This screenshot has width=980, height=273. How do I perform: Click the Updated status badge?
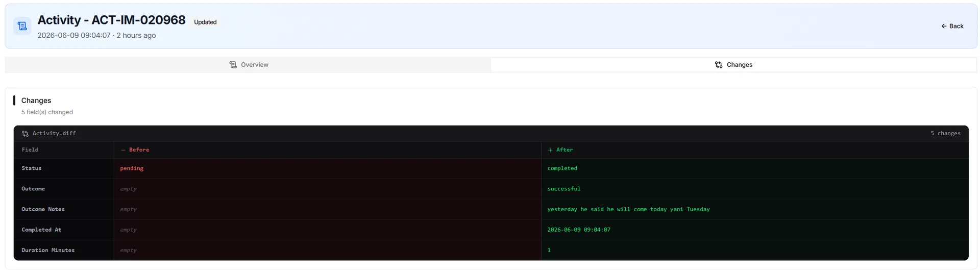pos(205,22)
